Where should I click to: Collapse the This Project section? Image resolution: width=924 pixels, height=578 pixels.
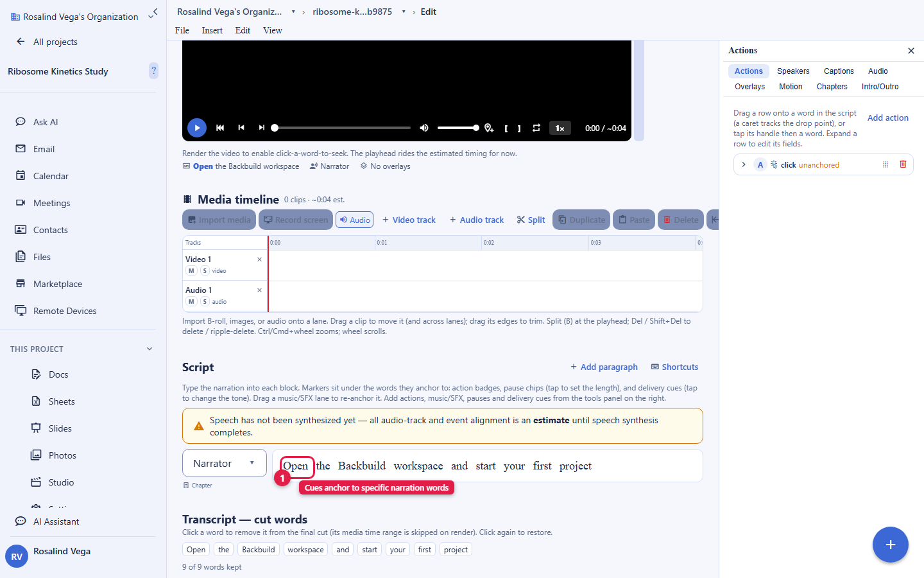click(x=150, y=349)
